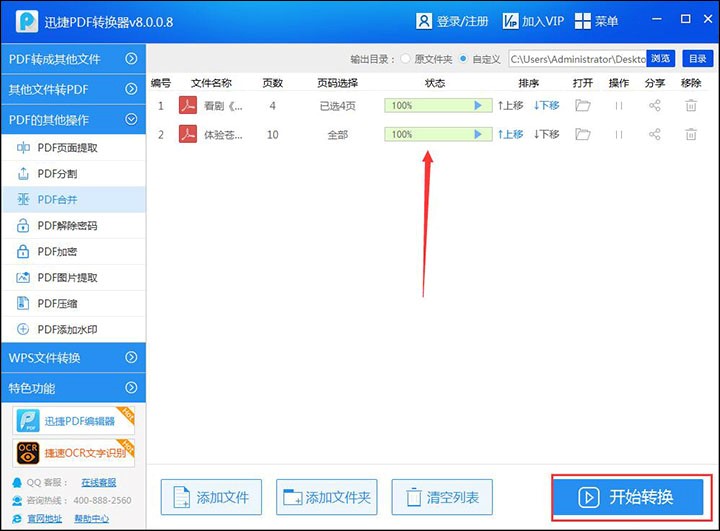Select PDF合并 tool
Viewport: 720px width, 531px height.
[x=73, y=199]
